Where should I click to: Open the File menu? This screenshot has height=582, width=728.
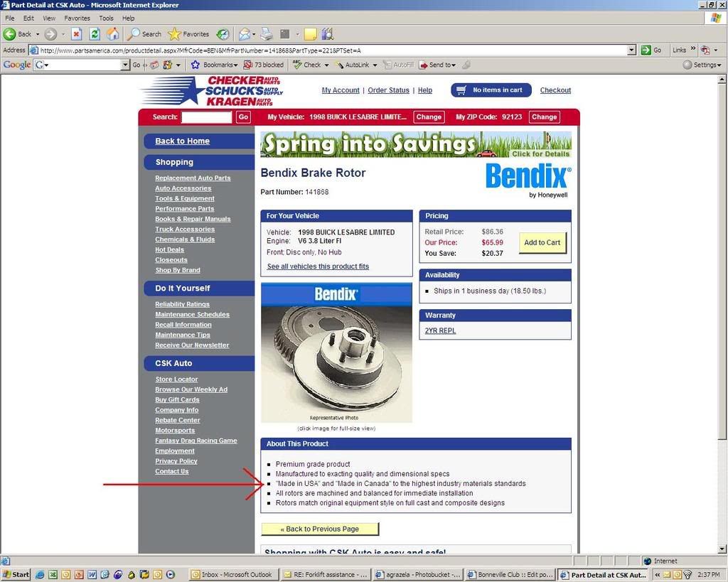10,18
